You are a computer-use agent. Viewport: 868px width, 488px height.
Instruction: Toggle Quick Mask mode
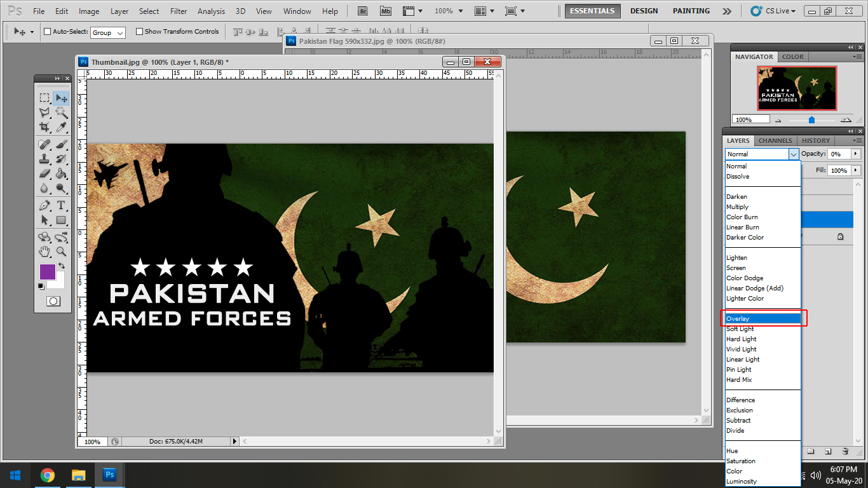click(x=53, y=301)
